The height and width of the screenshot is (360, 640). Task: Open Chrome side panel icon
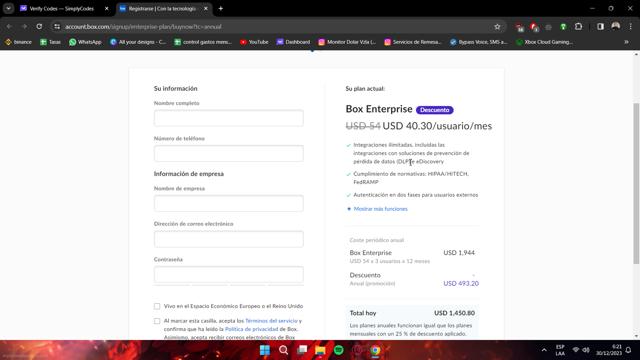[x=600, y=27]
